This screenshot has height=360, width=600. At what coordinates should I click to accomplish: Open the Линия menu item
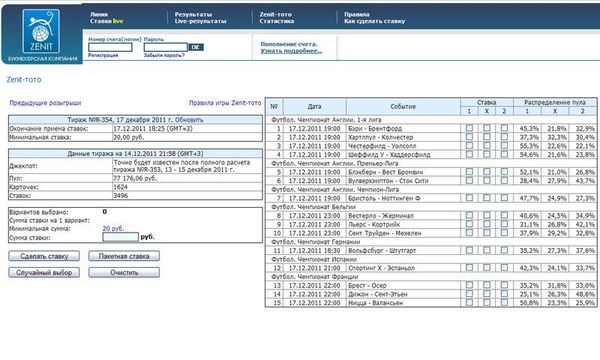99,14
